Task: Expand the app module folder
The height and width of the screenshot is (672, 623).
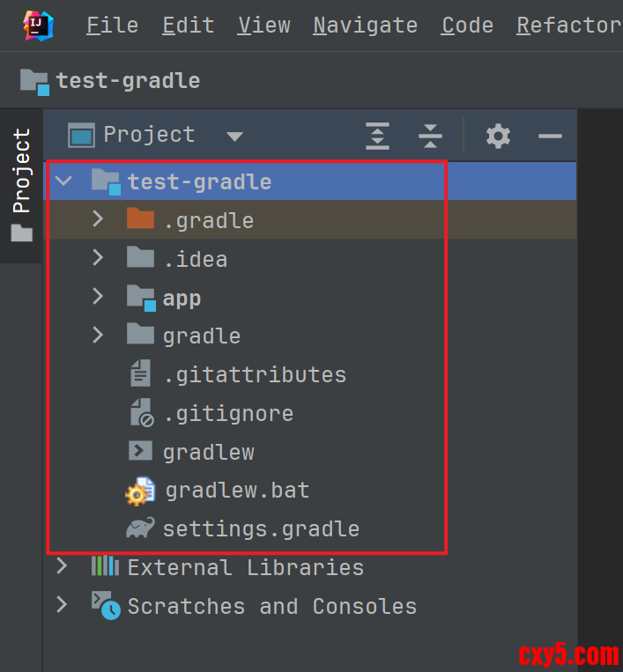Action: [x=98, y=298]
